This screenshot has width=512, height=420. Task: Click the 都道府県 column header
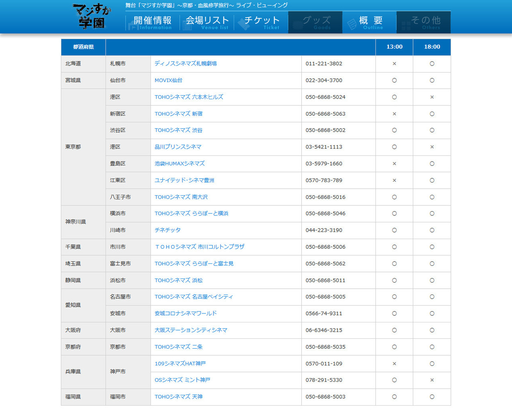[x=83, y=47]
